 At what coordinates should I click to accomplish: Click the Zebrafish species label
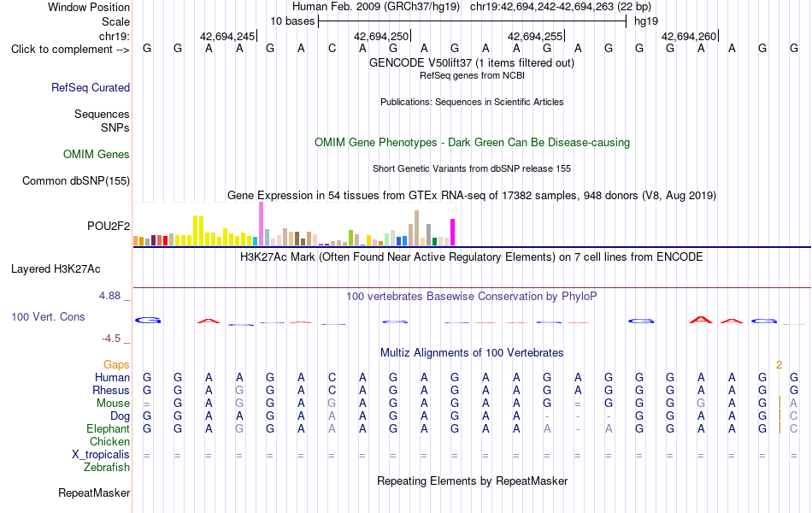point(107,468)
